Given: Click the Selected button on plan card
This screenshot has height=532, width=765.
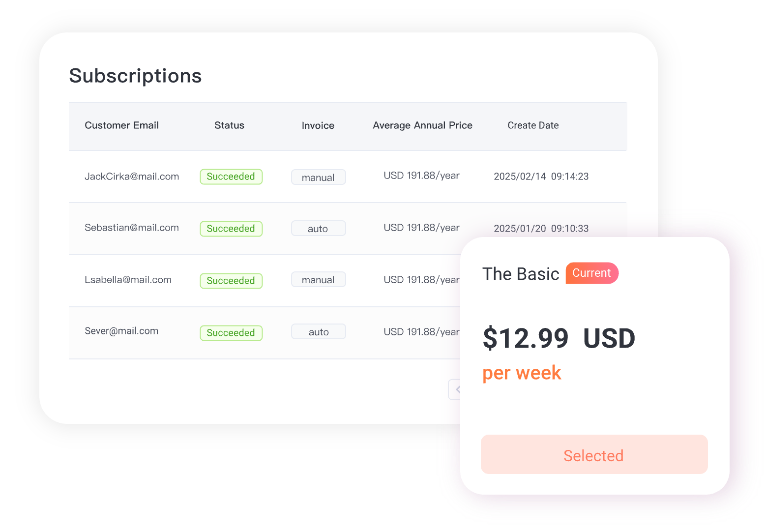Looking at the screenshot, I should [x=594, y=455].
